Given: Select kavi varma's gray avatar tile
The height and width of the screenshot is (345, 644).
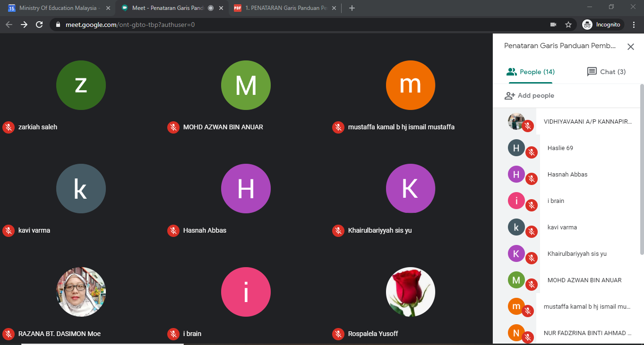Looking at the screenshot, I should 81,189.
